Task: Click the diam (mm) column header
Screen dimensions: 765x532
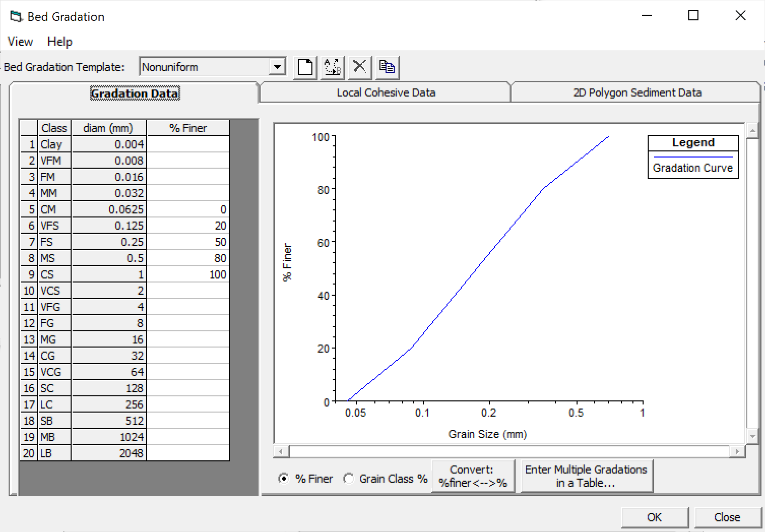Action: 109,128
